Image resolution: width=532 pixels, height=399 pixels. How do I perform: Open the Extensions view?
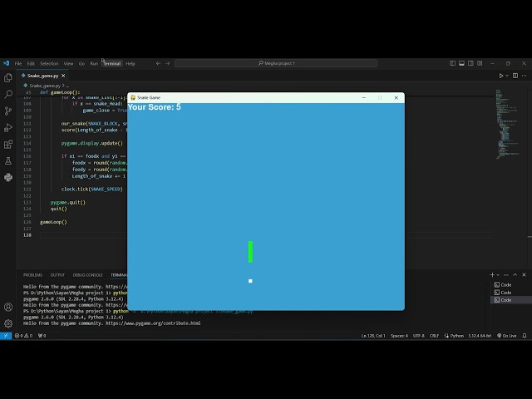point(8,144)
